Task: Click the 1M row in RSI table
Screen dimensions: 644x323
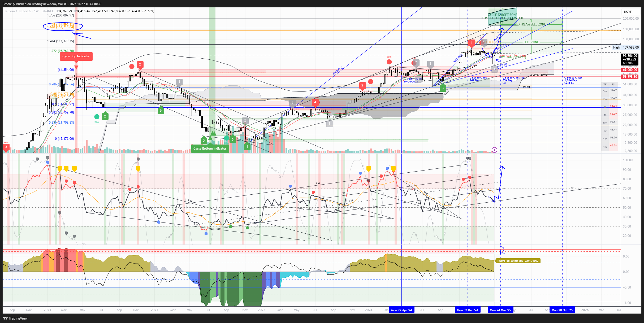Action: coord(610,147)
